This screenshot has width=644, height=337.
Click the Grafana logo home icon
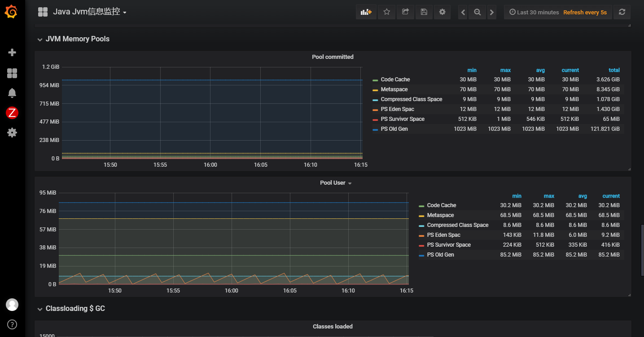click(x=12, y=12)
